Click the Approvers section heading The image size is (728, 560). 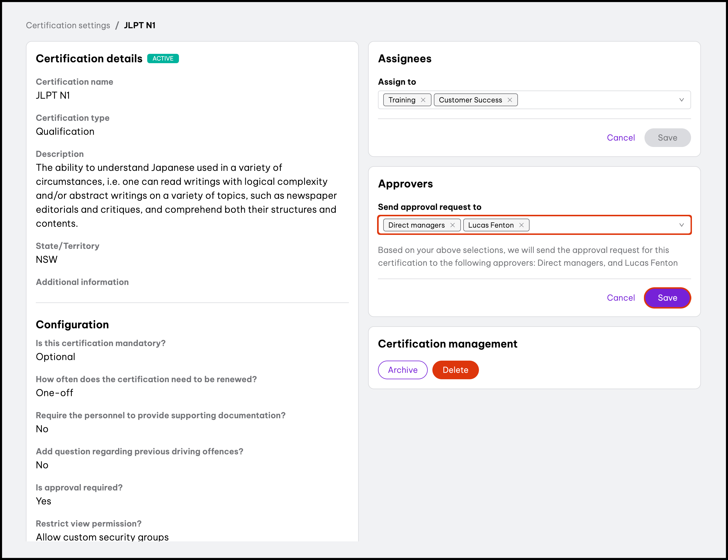click(x=405, y=184)
